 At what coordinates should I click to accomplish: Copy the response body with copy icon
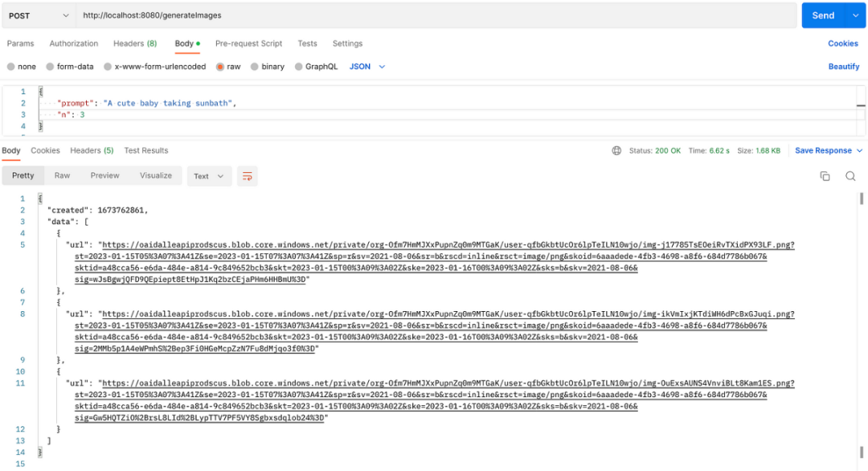(825, 176)
